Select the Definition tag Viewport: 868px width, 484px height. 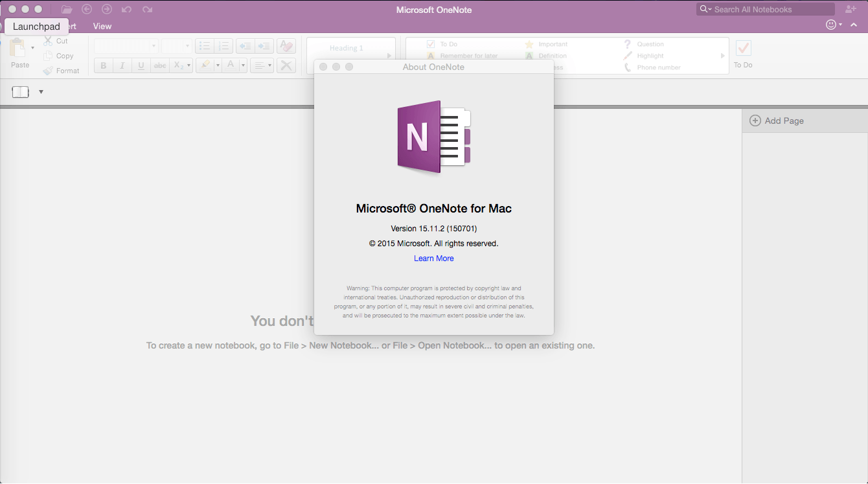pyautogui.click(x=546, y=56)
